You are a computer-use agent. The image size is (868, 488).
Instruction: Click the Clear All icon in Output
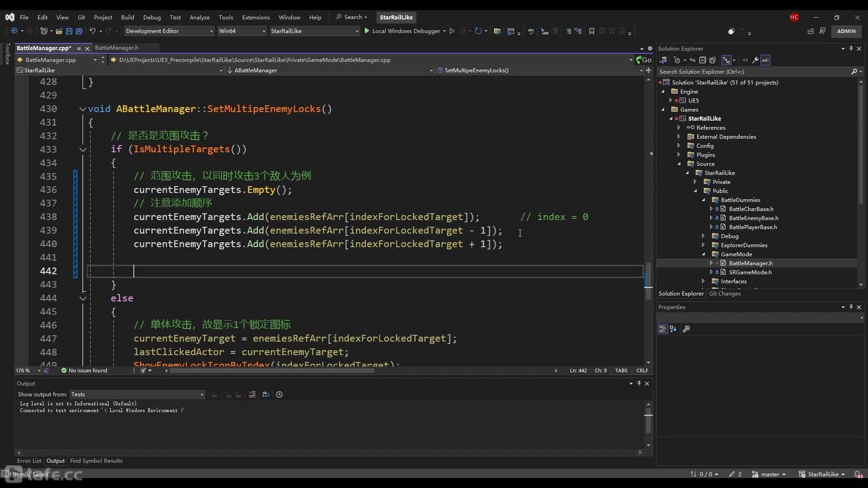(252, 394)
